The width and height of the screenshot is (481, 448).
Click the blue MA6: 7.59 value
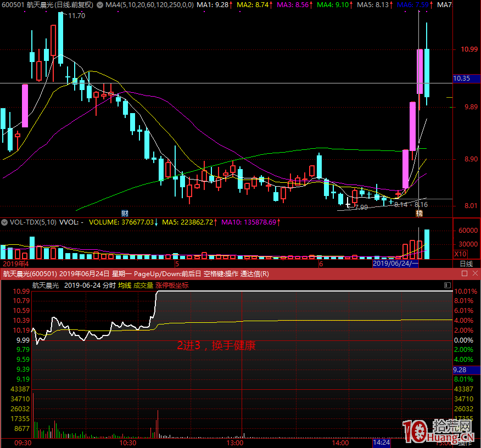tap(413, 5)
